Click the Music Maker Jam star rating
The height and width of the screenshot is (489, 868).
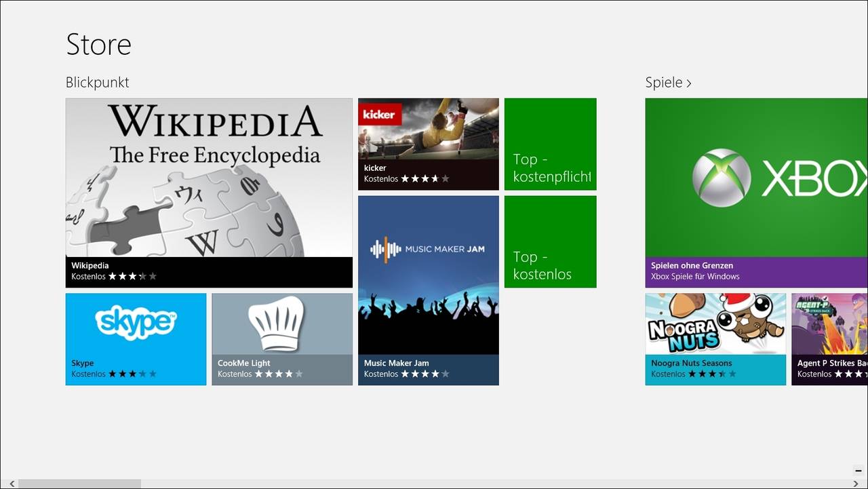click(425, 374)
